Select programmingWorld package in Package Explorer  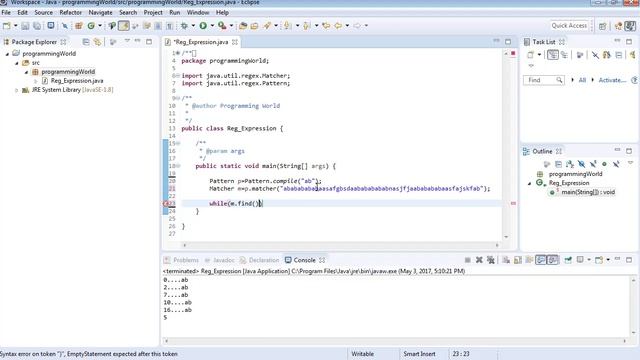coord(68,72)
